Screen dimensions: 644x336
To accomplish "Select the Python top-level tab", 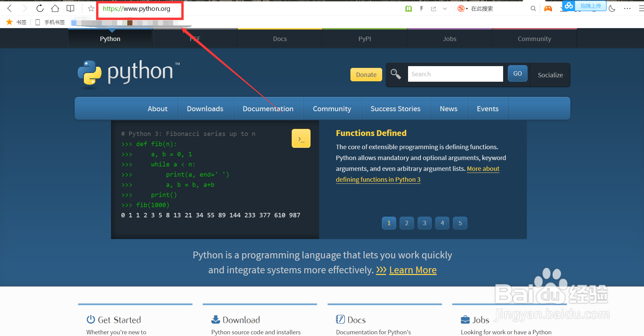I will [x=110, y=39].
